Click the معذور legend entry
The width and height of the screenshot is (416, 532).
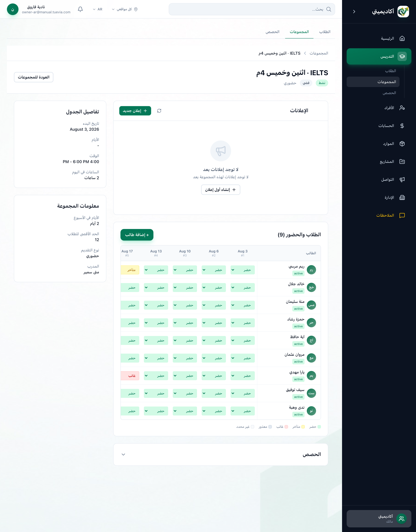click(265, 427)
